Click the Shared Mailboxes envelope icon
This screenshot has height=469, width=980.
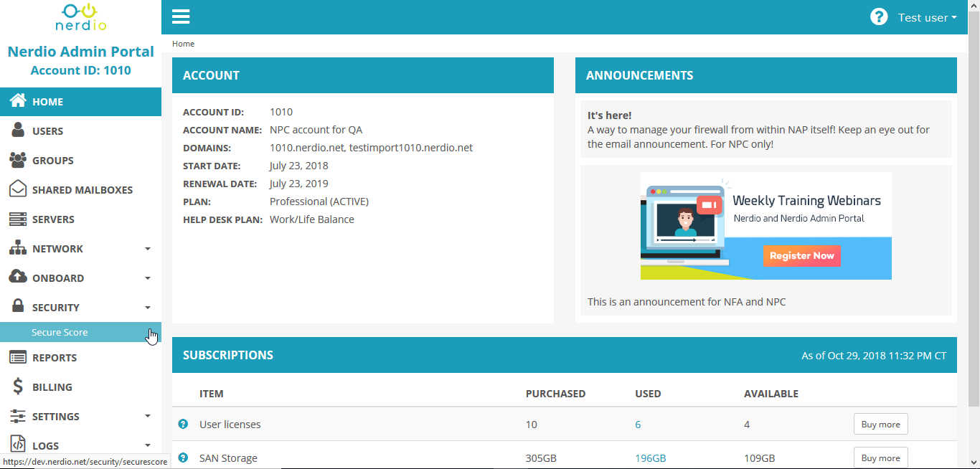(18, 189)
